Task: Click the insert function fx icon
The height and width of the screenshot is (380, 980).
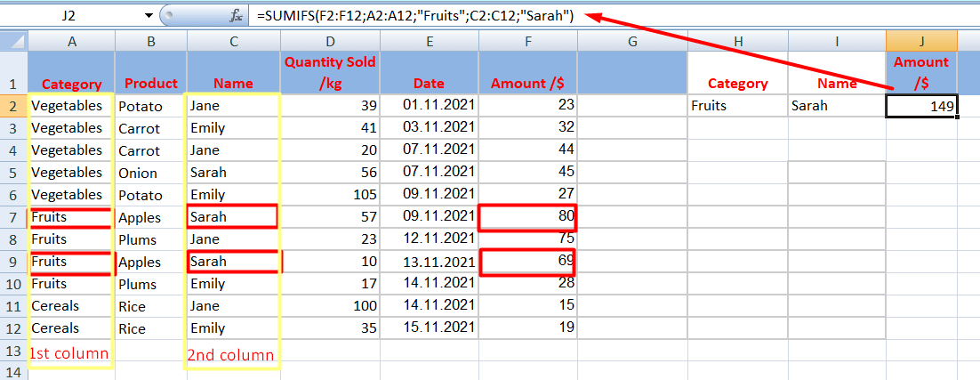Action: 237,16
